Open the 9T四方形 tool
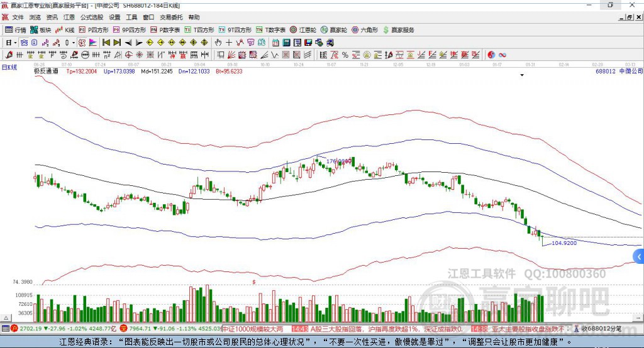 [235, 30]
